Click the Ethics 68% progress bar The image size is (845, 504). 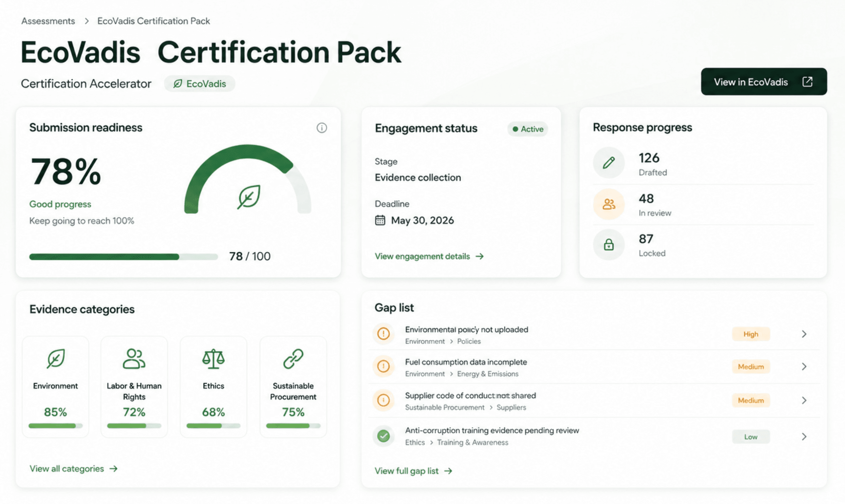click(x=213, y=426)
